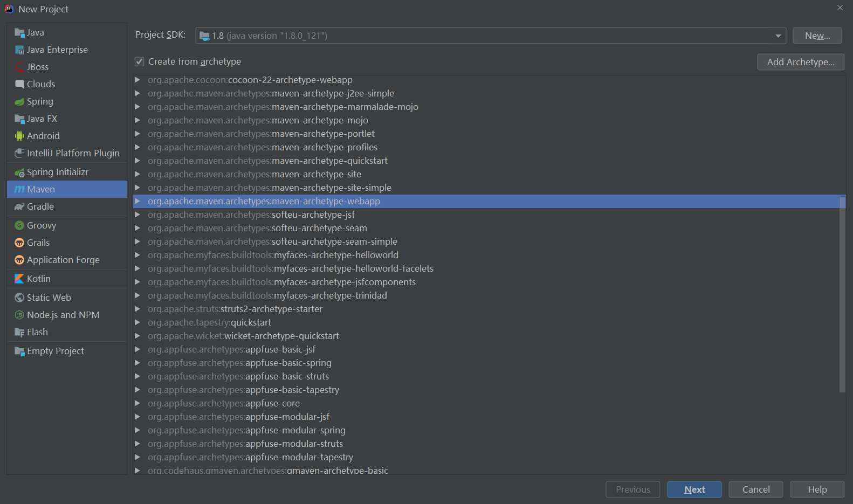Select tapestry:quickstart archetype row
The height and width of the screenshot is (504, 853).
pos(490,322)
